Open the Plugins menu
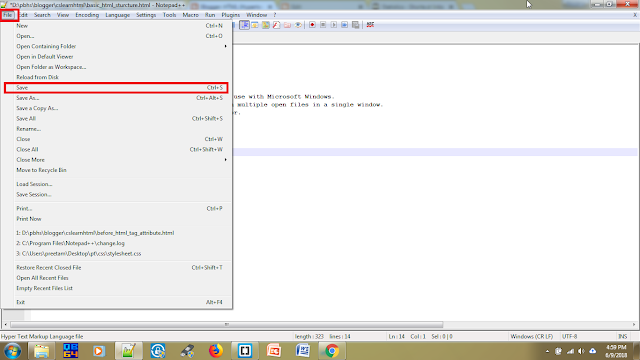The height and width of the screenshot is (360, 640). [x=231, y=15]
